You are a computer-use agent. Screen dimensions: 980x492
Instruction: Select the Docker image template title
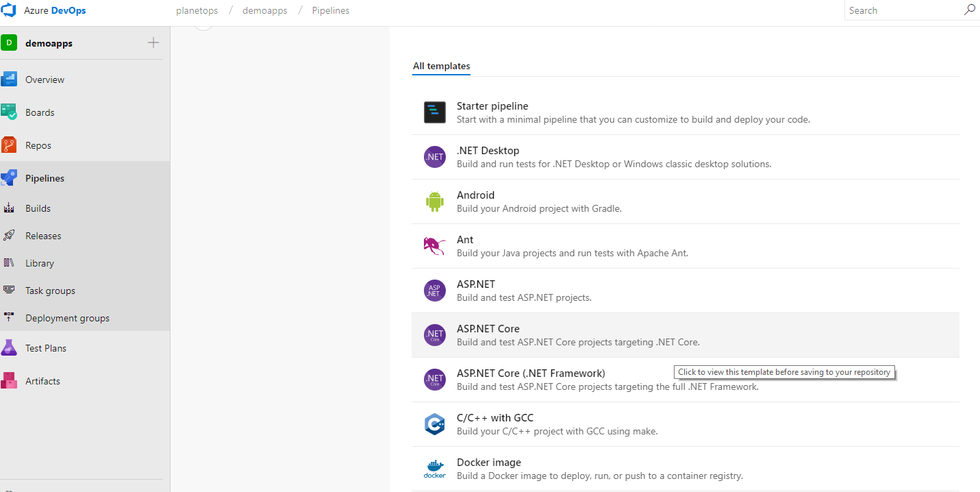coord(489,463)
